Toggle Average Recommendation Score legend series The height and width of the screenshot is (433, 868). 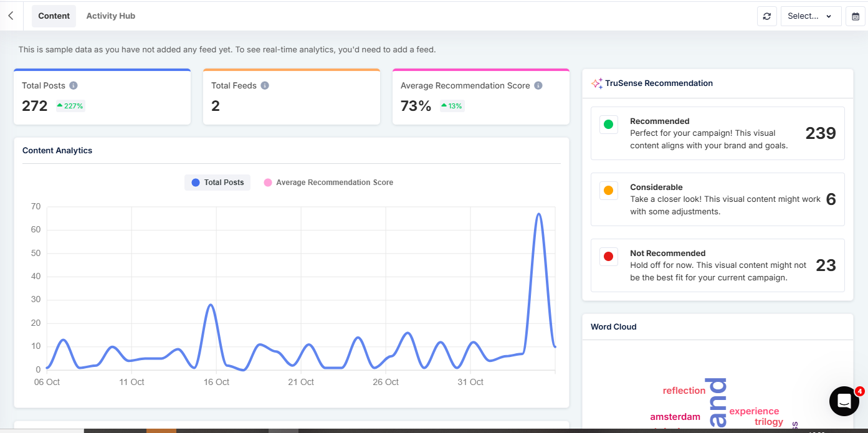coord(328,183)
